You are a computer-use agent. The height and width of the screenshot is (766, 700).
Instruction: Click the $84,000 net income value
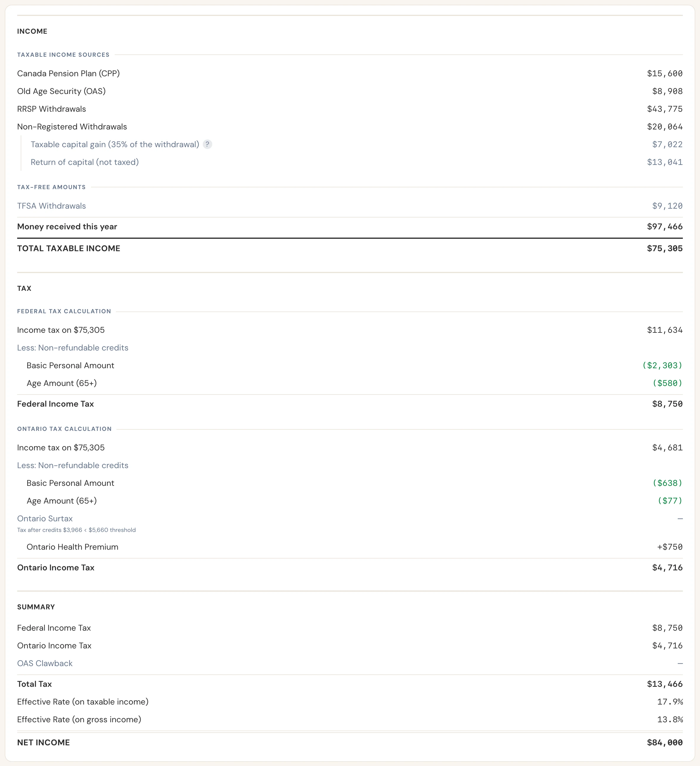tap(665, 742)
